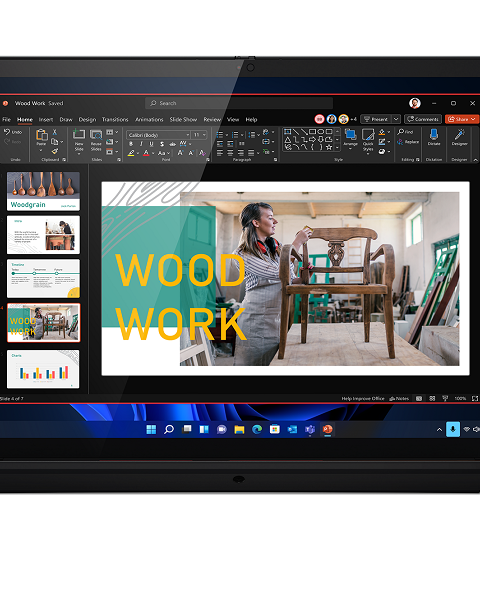Click the Share button
The image size is (480, 606).
click(x=462, y=119)
